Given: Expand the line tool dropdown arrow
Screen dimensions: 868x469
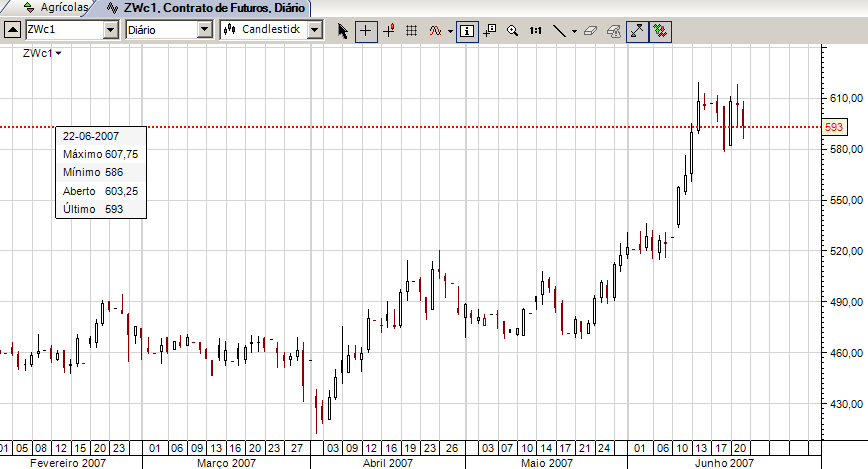Looking at the screenshot, I should coord(574,31).
